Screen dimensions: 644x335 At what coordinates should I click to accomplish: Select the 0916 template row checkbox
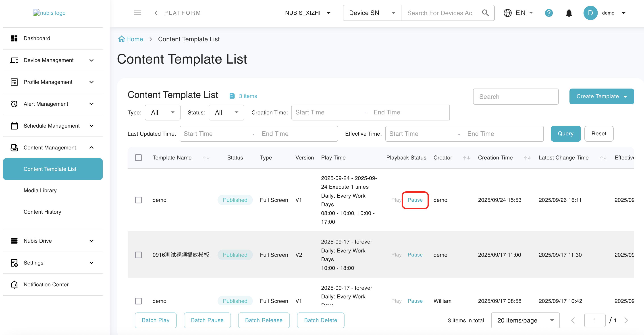pyautogui.click(x=138, y=255)
